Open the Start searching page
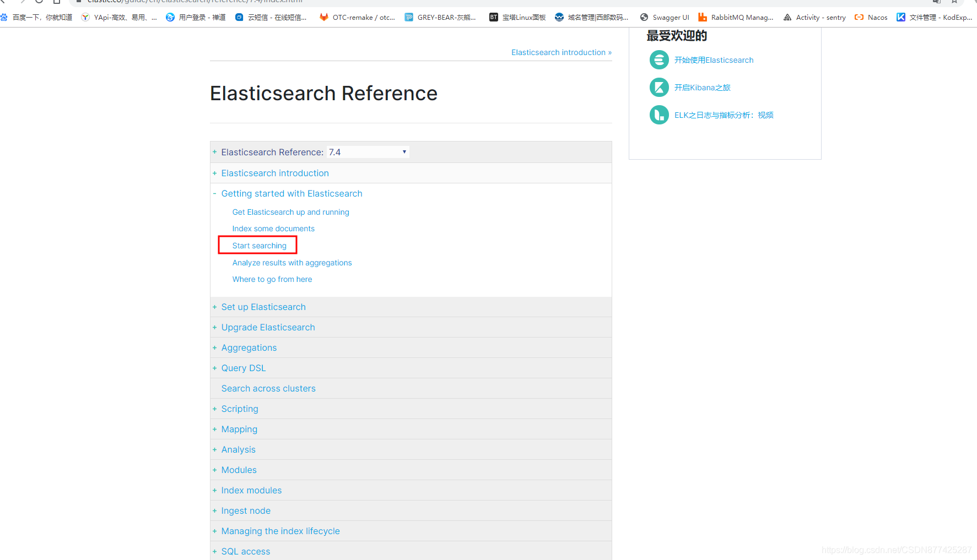Screen dimensions: 977x560 pos(260,246)
